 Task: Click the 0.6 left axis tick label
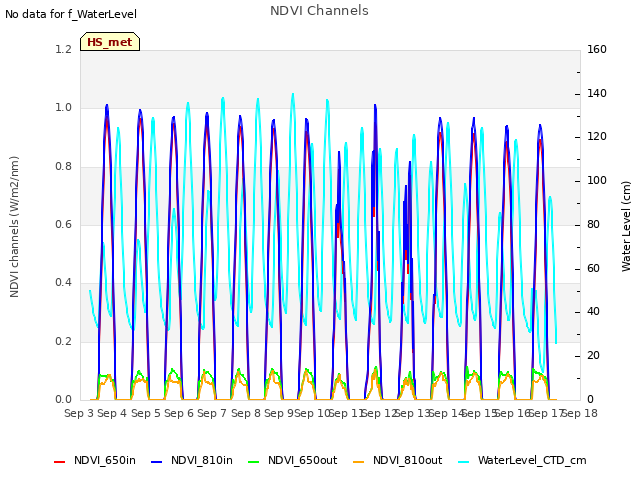[x=63, y=224]
